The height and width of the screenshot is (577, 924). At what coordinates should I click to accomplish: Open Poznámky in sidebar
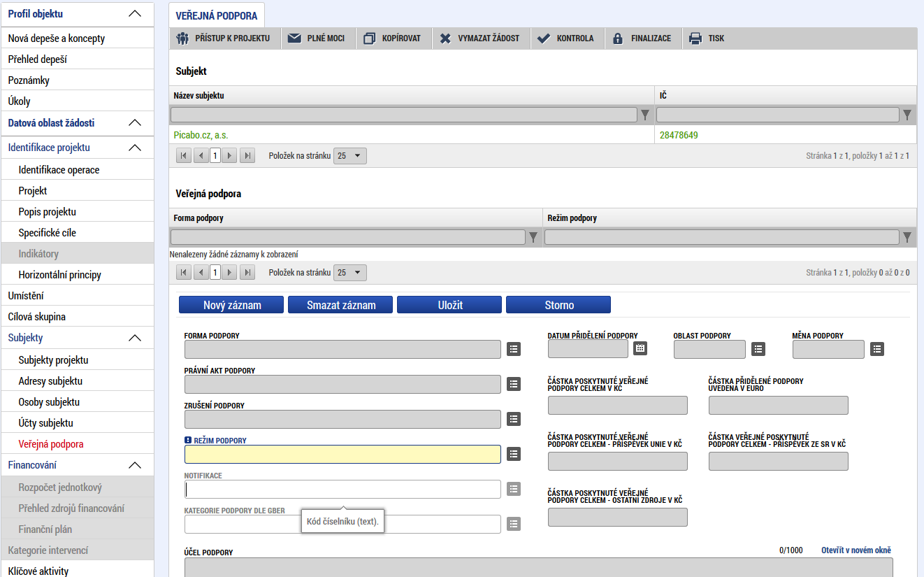click(77, 80)
